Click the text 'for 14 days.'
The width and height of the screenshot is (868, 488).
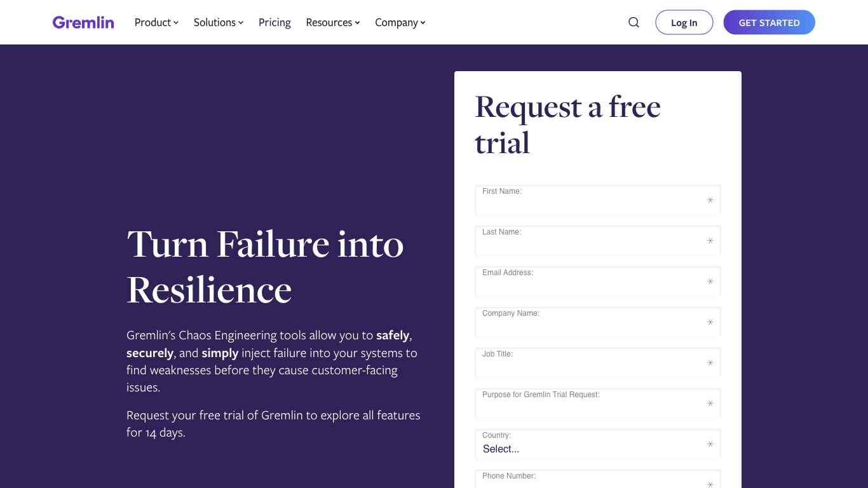click(156, 433)
